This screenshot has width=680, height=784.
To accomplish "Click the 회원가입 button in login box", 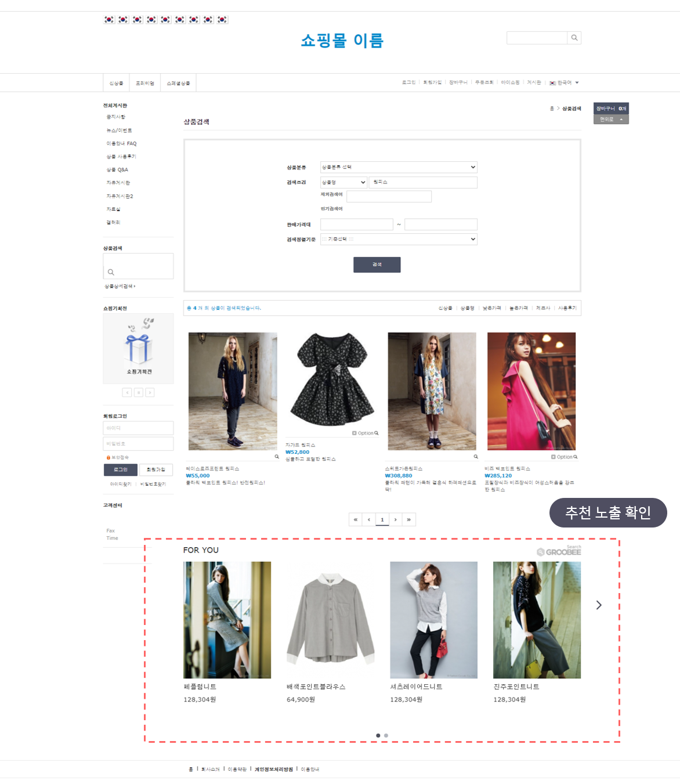I will (155, 469).
